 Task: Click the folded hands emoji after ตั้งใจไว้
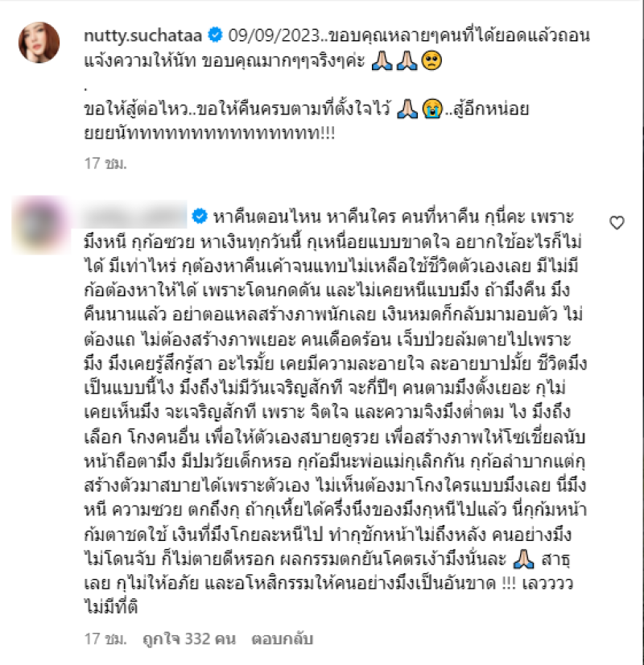pos(407,109)
